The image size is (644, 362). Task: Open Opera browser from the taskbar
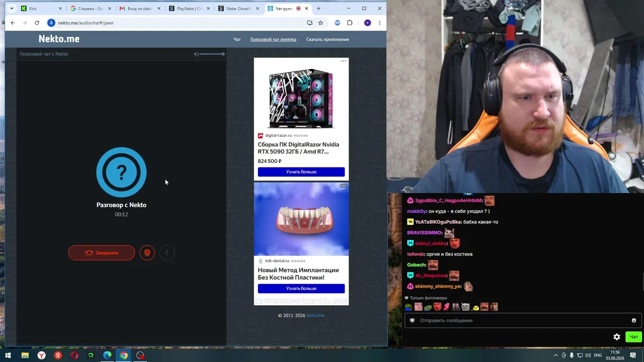pos(74,355)
